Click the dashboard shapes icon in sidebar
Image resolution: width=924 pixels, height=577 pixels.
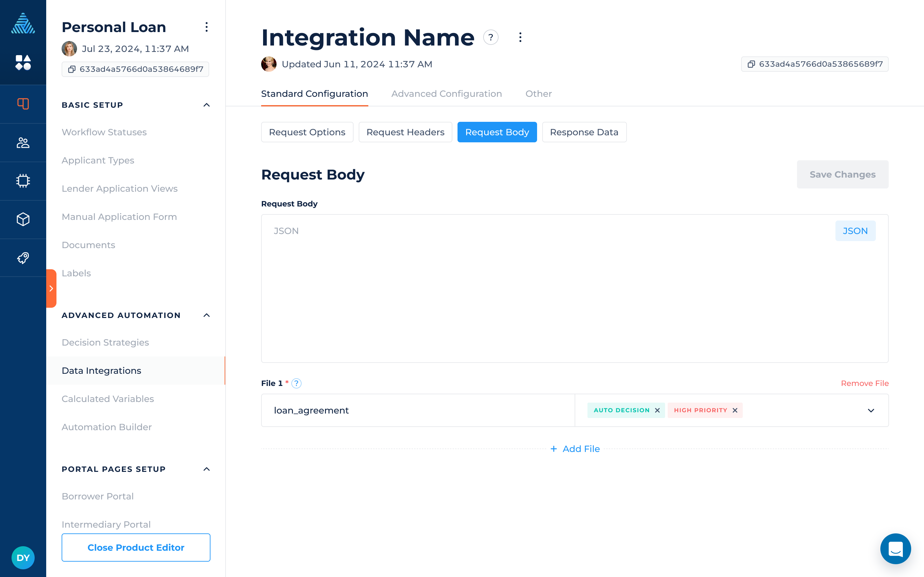[23, 63]
